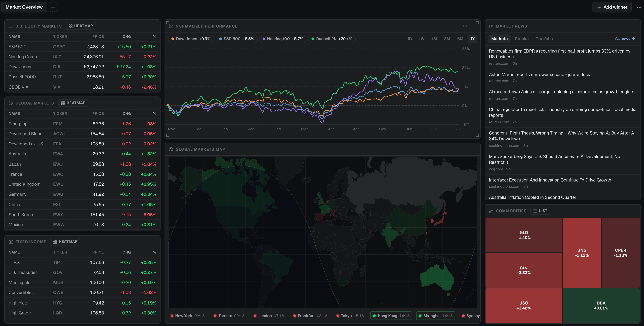Click the Tokyo market clock
The image size is (644, 326).
[x=350, y=316]
